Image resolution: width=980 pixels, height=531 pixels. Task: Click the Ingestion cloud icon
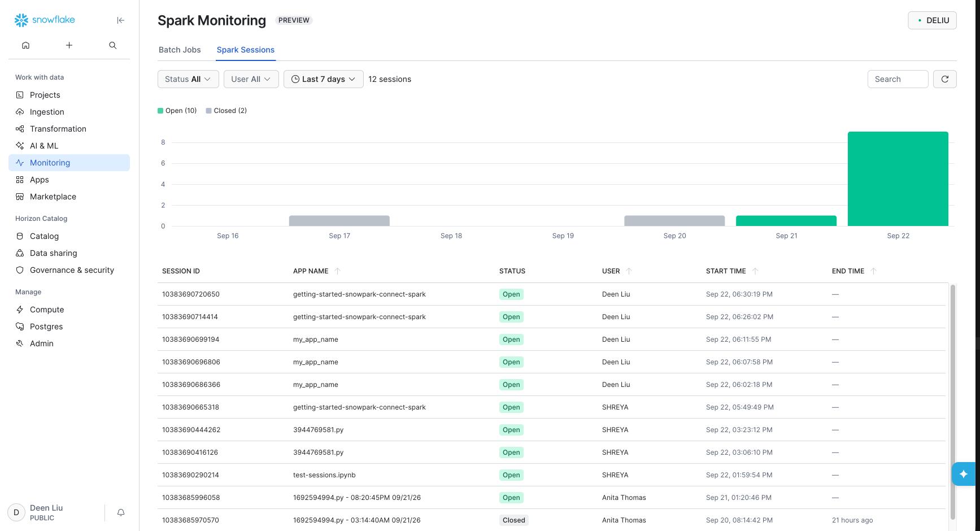tap(20, 112)
